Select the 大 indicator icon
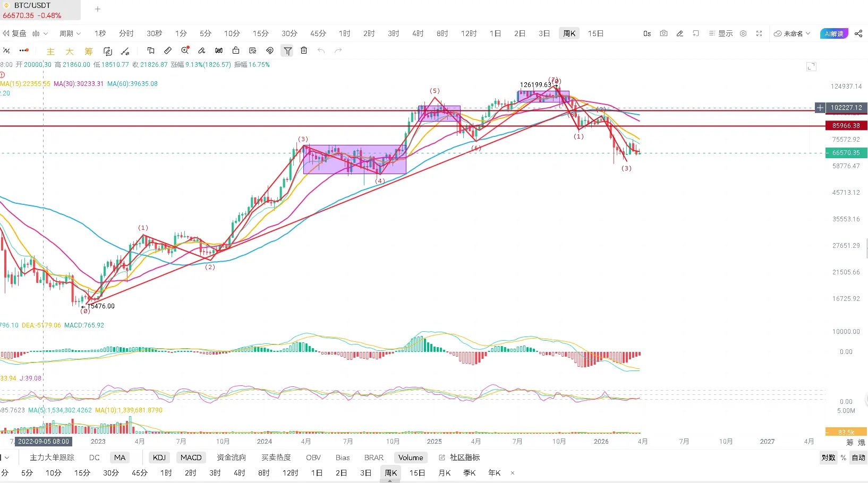The width and height of the screenshot is (868, 483). coord(70,51)
